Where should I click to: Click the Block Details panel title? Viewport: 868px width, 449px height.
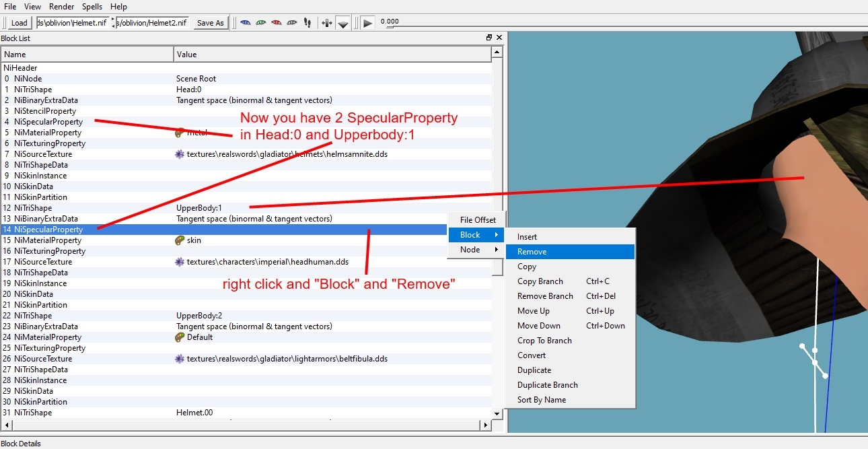coord(21,444)
